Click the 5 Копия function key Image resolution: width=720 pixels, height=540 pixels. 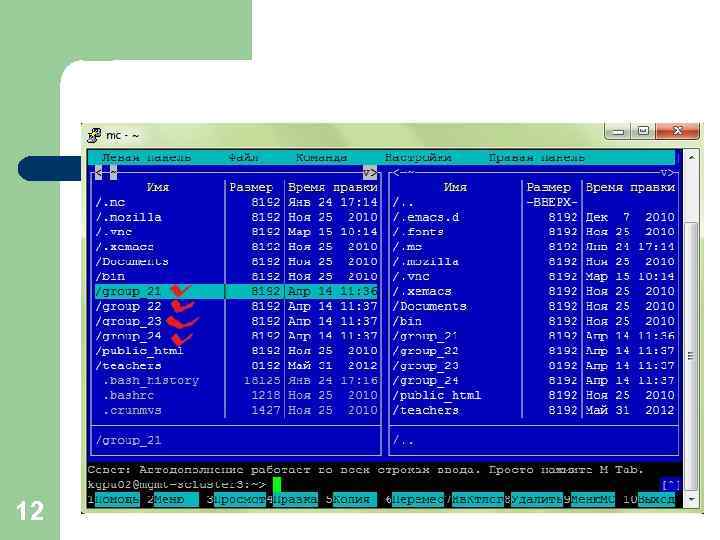(x=351, y=499)
